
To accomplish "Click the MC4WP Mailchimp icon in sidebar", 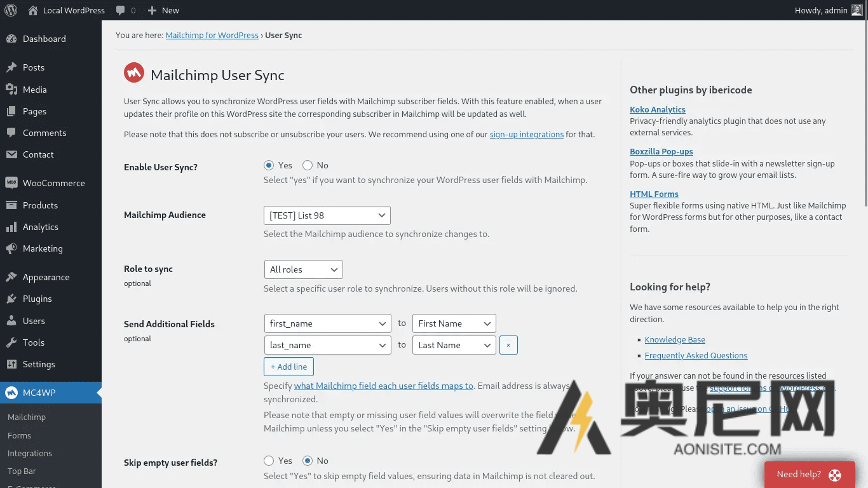I will (x=11, y=393).
